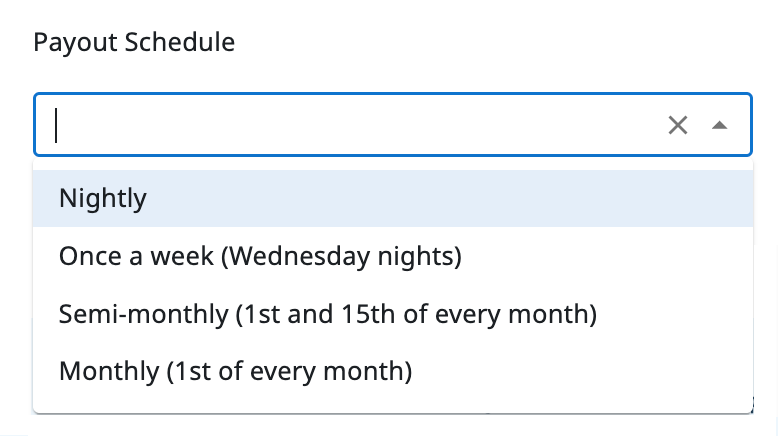Choose the once-a-month payout schedule
Viewport: 778px width, 436px height.
click(236, 371)
